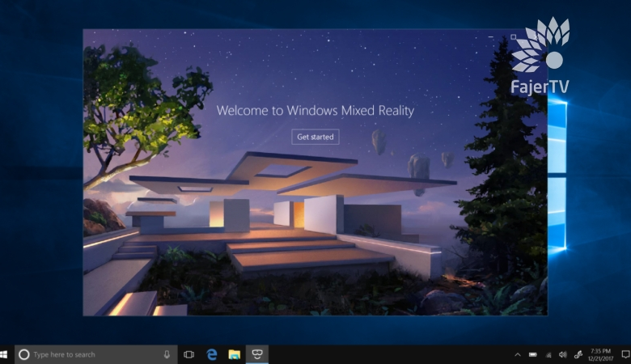Activate the microphone in the search box
The image size is (631, 364).
coord(167,354)
